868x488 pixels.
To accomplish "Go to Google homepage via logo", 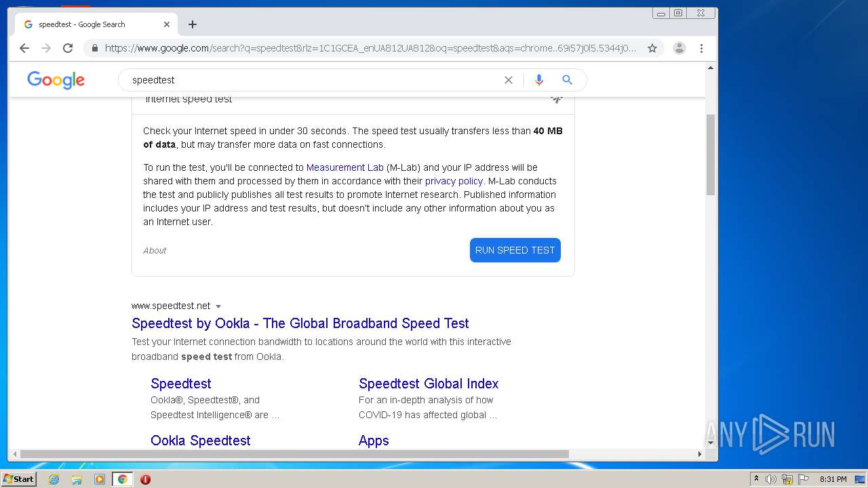I will (56, 80).
